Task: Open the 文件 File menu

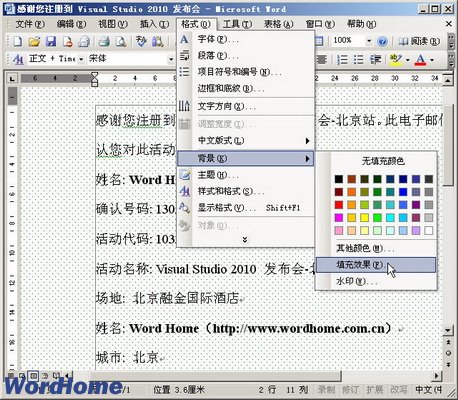Action: [30, 24]
